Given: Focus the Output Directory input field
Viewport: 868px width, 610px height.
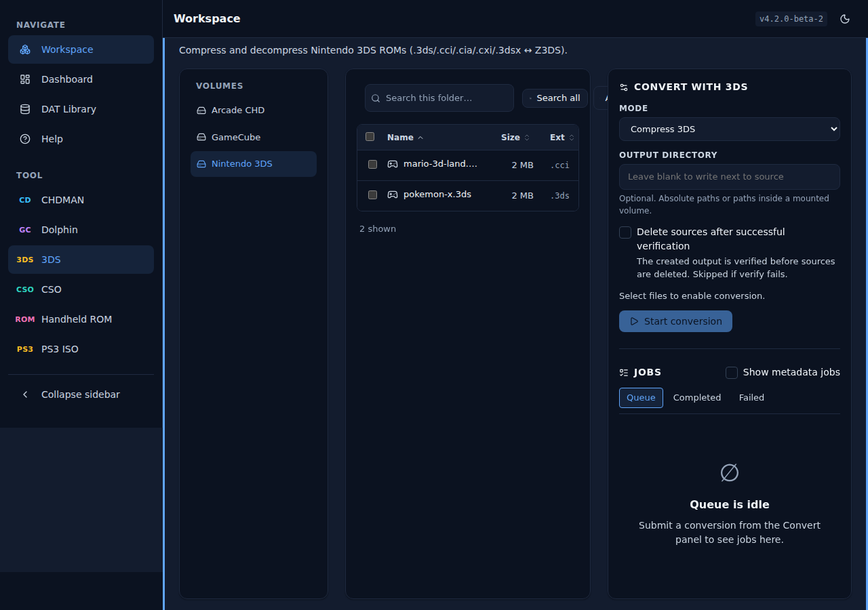Looking at the screenshot, I should (730, 177).
